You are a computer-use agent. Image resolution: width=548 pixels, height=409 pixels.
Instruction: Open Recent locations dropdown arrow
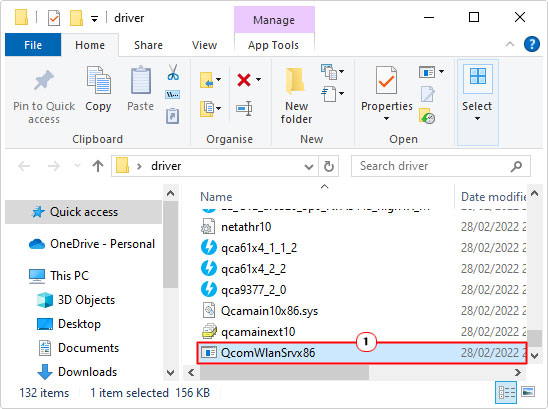[x=78, y=166]
